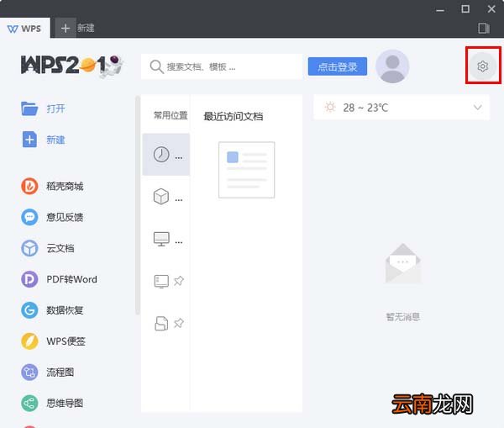Click the 打开 link text

(x=55, y=108)
